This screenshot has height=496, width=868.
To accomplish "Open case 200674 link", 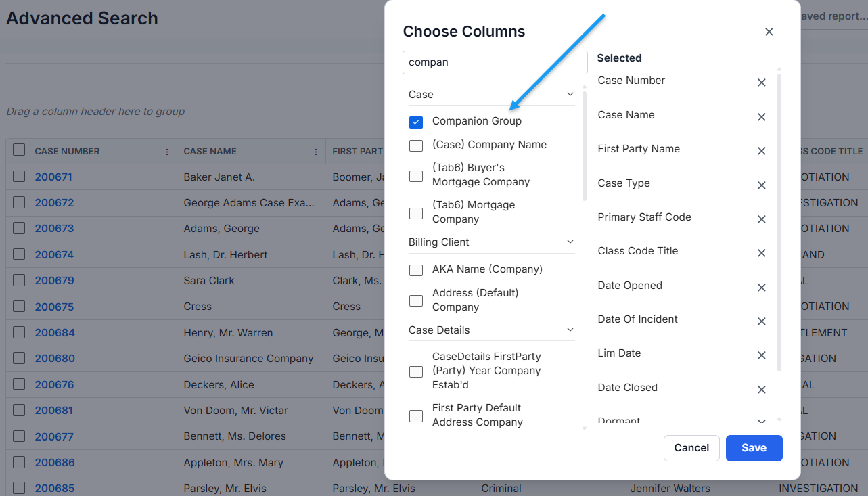I will 54,255.
